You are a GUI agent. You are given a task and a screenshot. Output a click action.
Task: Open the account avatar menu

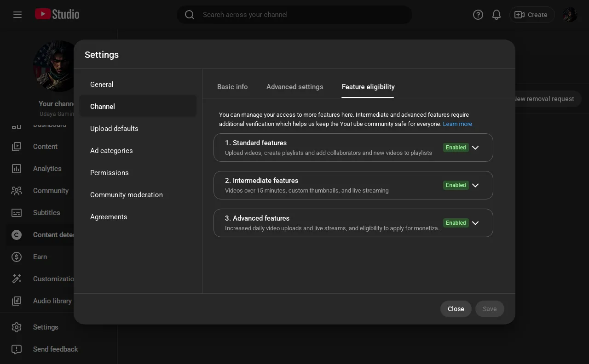[570, 15]
